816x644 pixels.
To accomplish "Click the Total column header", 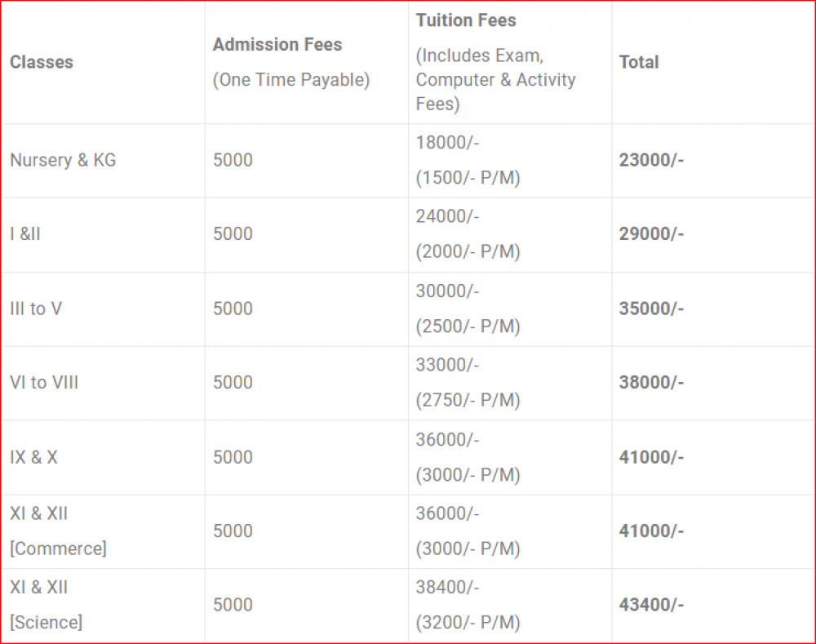I will tap(639, 62).
